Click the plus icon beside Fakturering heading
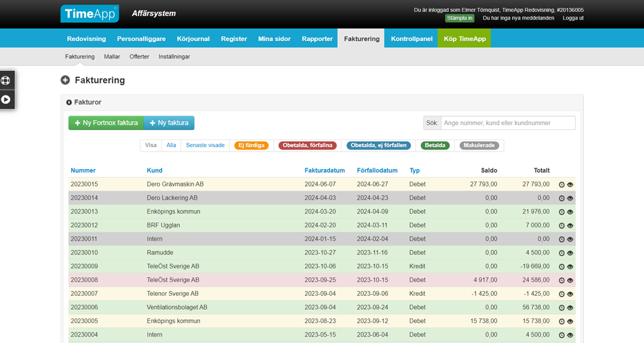 [x=65, y=80]
